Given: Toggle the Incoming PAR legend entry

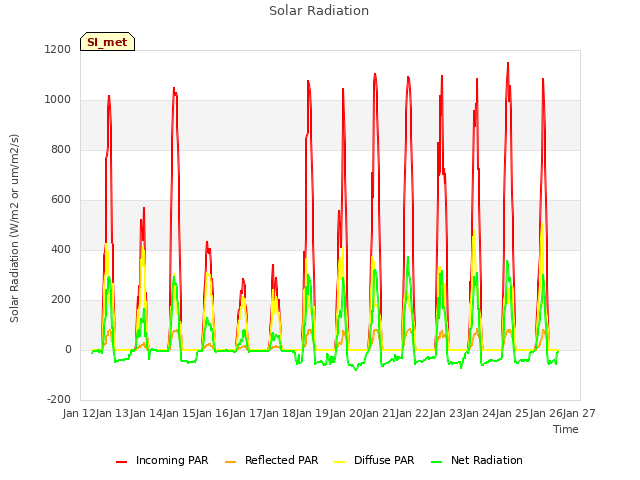Looking at the screenshot, I should tap(162, 460).
